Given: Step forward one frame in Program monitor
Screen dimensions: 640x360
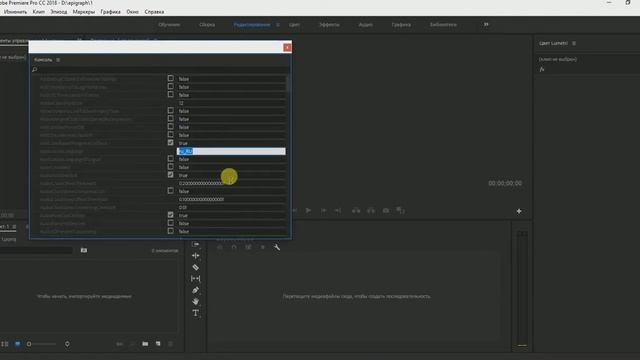Looking at the screenshot, I should tap(323, 210).
